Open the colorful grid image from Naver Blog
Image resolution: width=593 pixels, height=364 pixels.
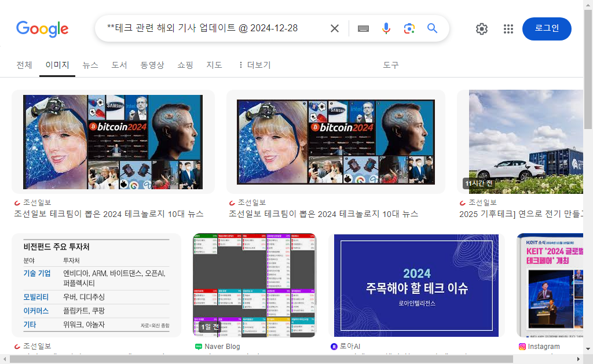tap(254, 285)
